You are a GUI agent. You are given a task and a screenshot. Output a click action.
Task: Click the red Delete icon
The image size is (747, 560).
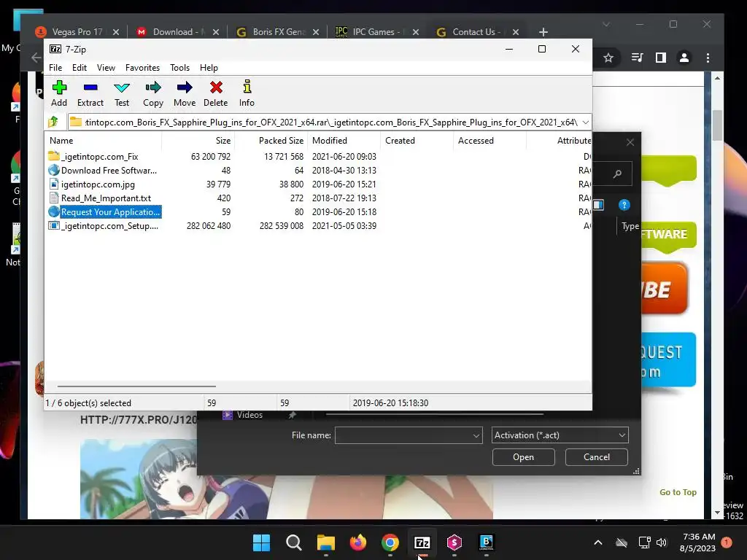[x=216, y=93]
